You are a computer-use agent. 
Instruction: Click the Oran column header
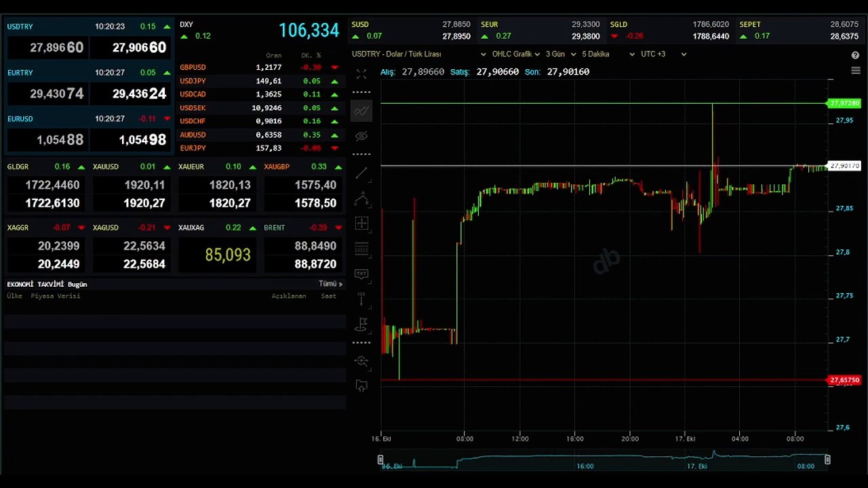pos(274,56)
